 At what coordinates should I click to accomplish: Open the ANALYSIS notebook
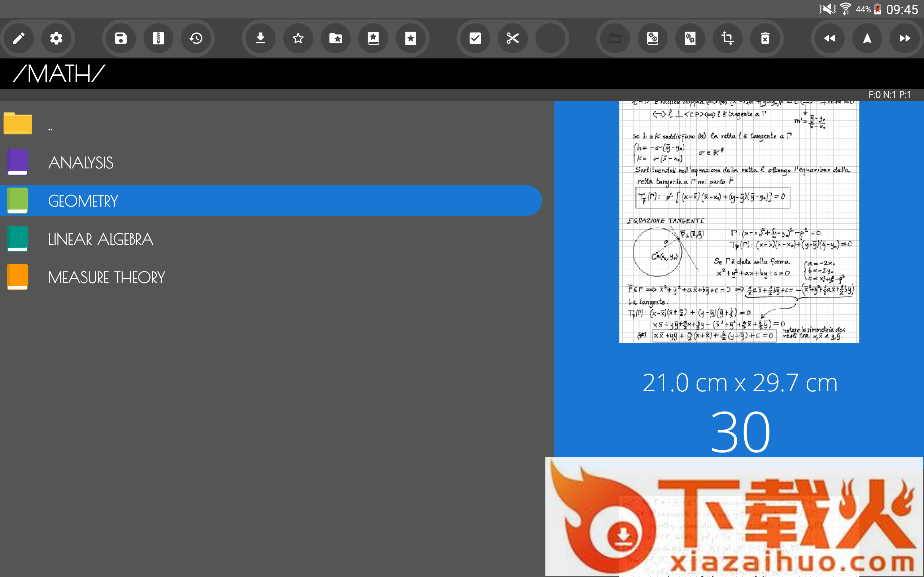[80, 163]
